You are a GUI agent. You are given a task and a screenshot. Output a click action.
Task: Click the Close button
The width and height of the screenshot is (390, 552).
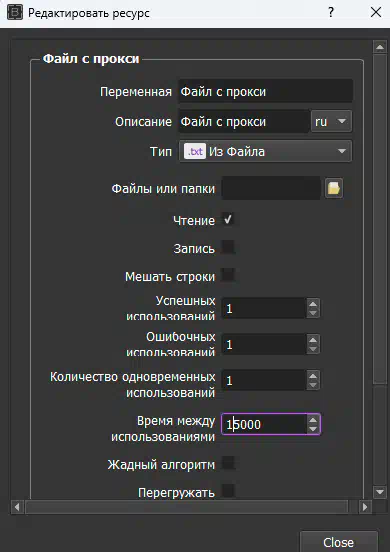[339, 542]
